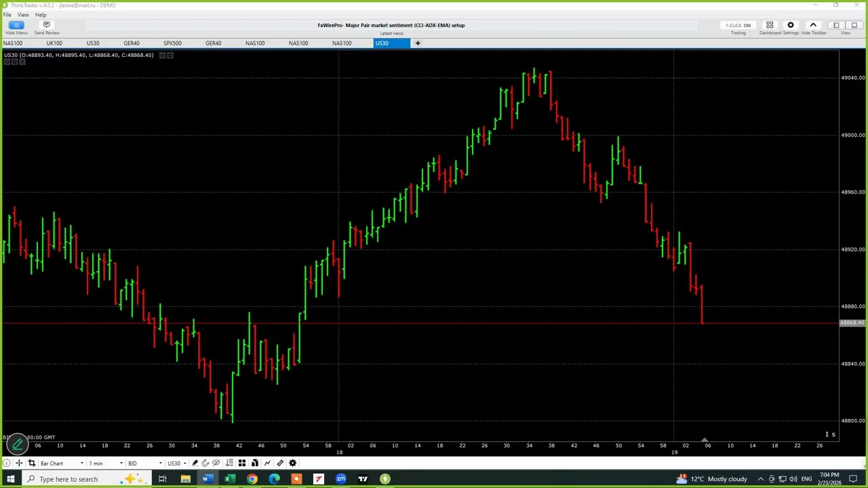Open the Bar Chart type dropdown
This screenshot has height=488, width=868.
pyautogui.click(x=62, y=463)
